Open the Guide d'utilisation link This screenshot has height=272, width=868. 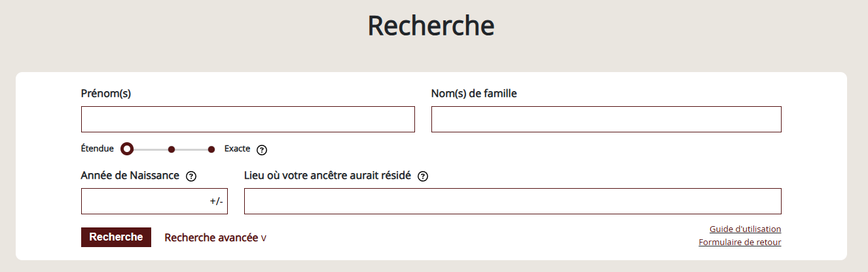point(745,229)
